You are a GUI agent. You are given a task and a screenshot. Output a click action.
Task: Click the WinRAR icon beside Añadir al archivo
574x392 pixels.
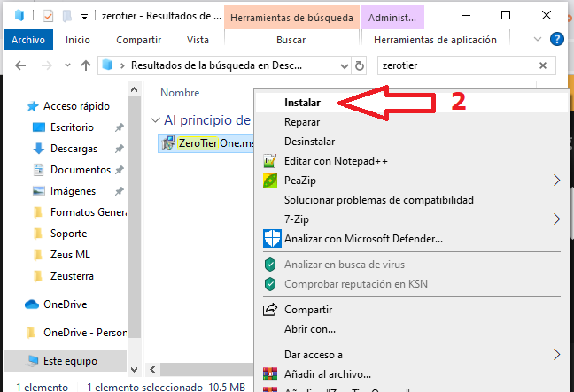(x=270, y=374)
